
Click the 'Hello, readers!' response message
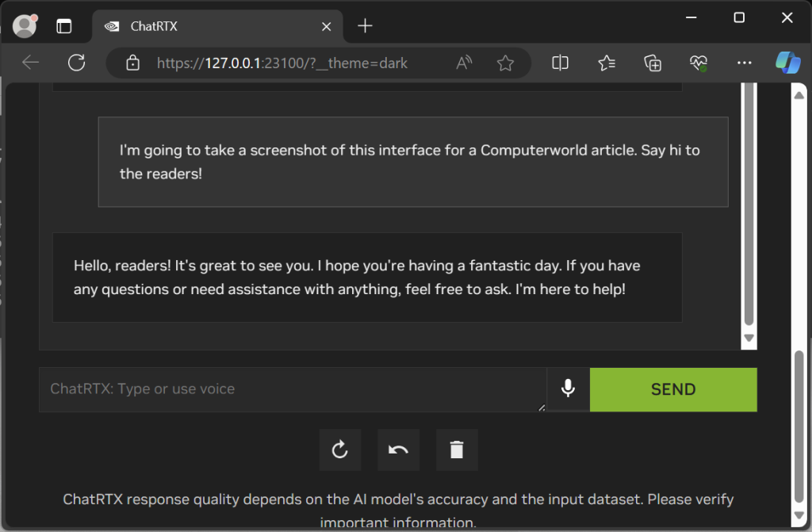(x=367, y=277)
